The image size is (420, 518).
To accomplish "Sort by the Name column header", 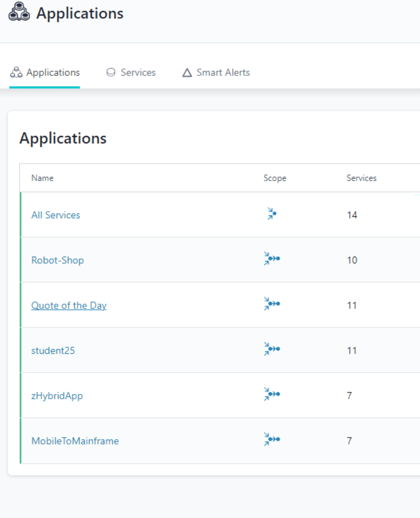I will pyautogui.click(x=42, y=178).
